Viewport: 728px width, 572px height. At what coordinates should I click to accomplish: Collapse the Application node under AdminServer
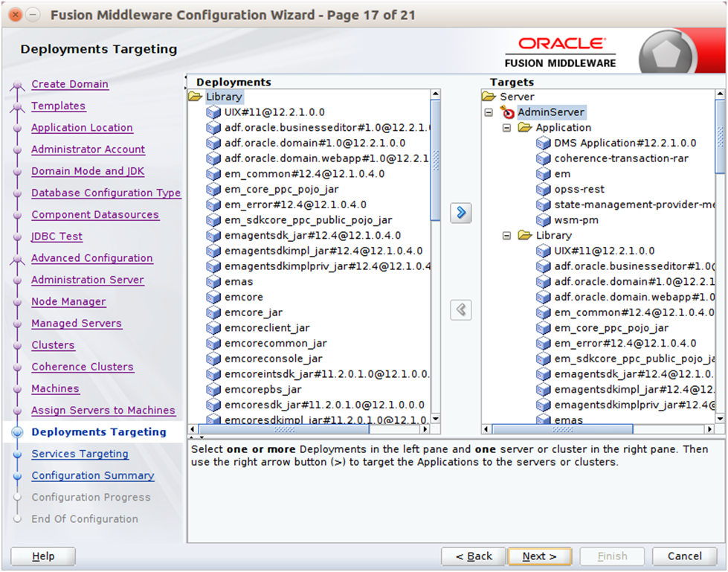click(507, 128)
